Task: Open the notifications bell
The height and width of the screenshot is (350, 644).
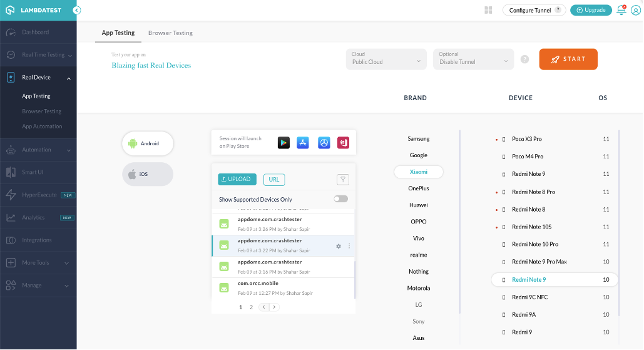Action: [x=621, y=10]
